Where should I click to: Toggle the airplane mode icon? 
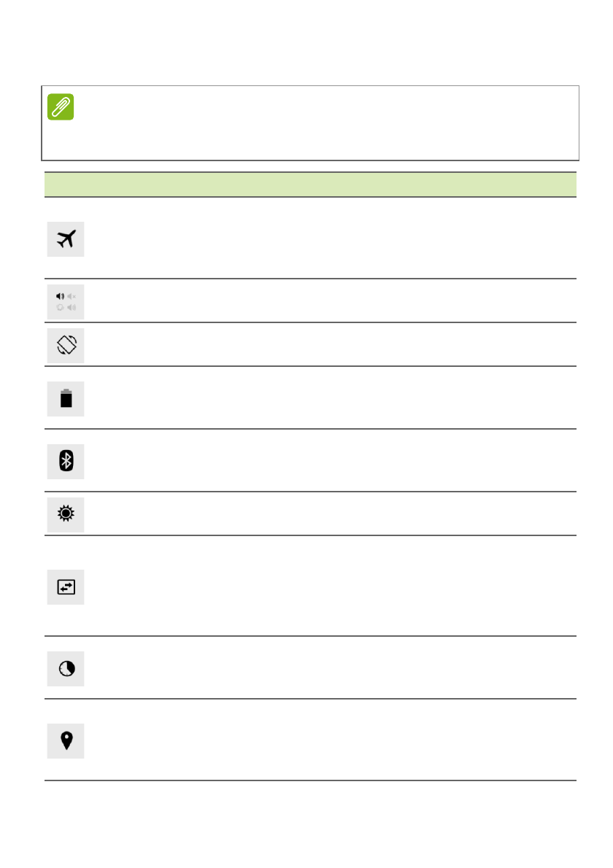pyautogui.click(x=66, y=239)
